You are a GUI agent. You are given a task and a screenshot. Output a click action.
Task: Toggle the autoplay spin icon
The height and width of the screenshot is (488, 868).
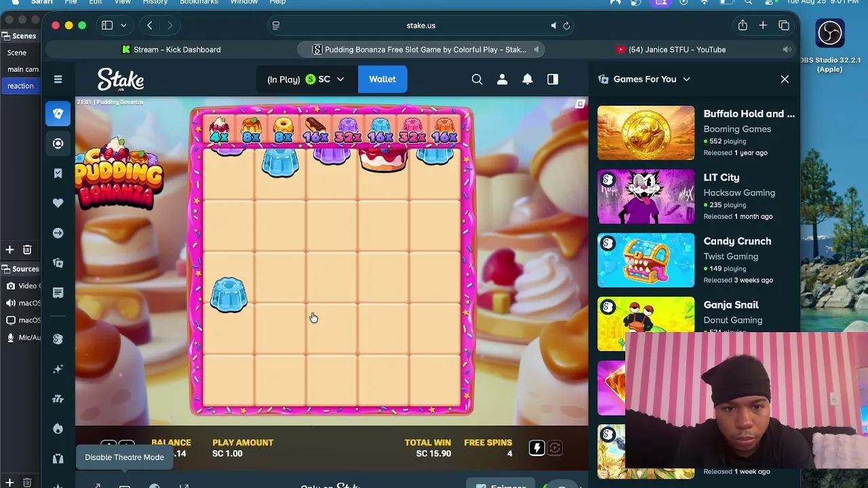(x=555, y=448)
